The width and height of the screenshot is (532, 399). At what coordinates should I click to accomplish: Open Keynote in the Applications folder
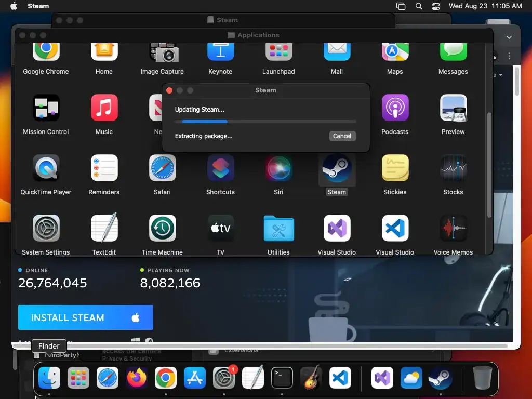(x=220, y=51)
